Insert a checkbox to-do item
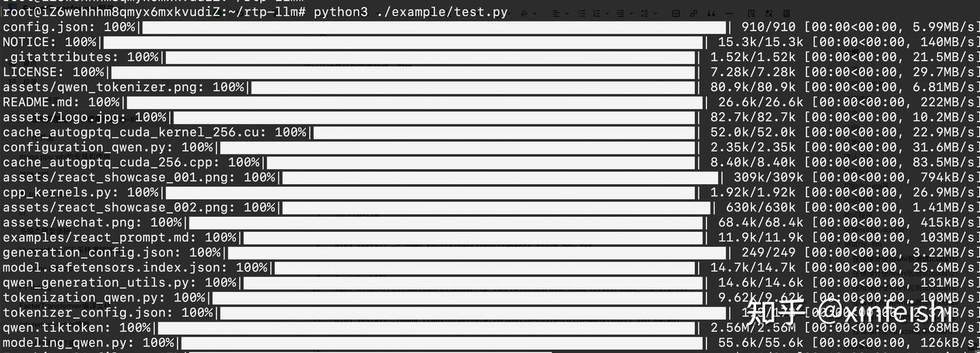The image size is (980, 353). click(x=676, y=13)
